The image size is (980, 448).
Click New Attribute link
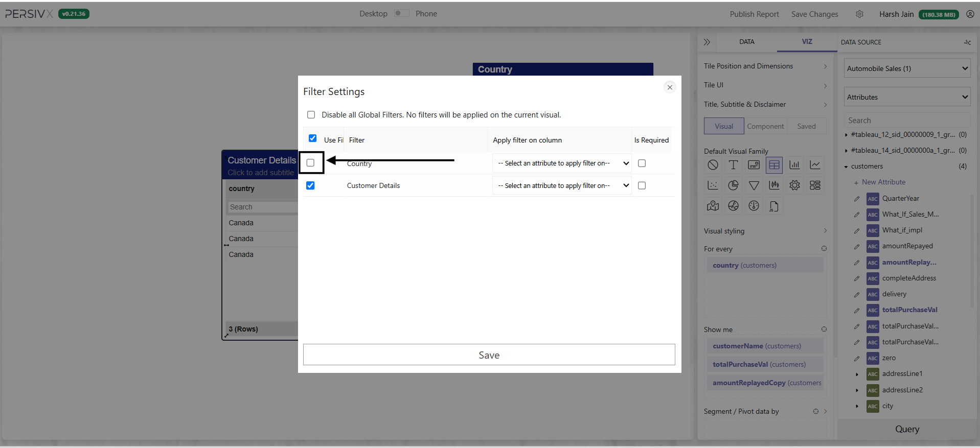coord(883,182)
